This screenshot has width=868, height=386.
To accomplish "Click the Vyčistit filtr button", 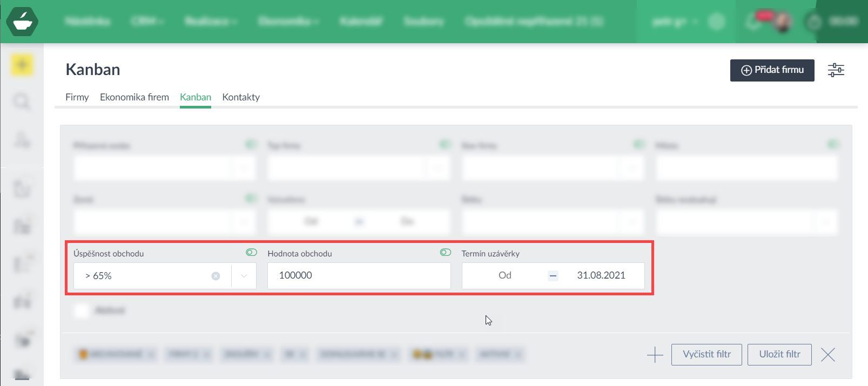I will (706, 355).
